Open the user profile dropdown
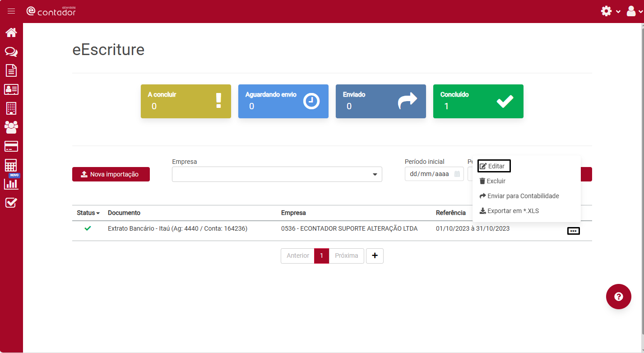The image size is (644, 353). coord(634,11)
